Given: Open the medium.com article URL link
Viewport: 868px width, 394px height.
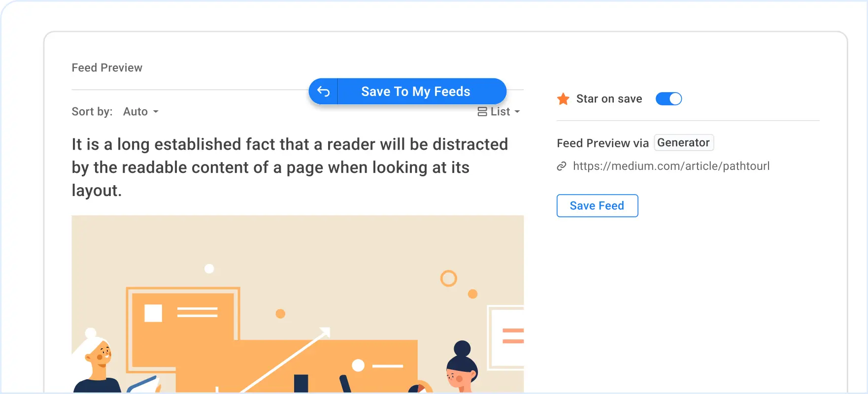Looking at the screenshot, I should pyautogui.click(x=671, y=166).
